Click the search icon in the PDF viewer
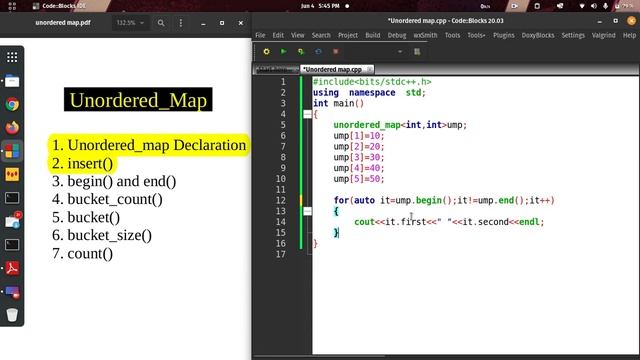This screenshot has width=640, height=360. pos(161,23)
